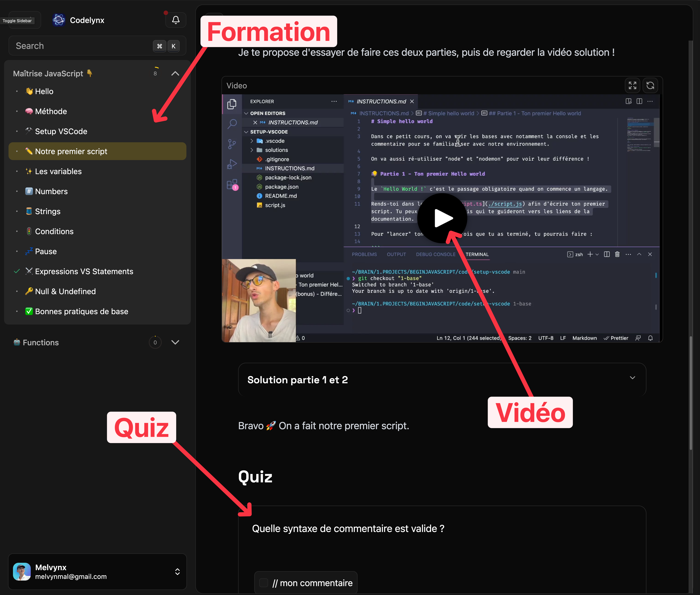Play the lesson video
The width and height of the screenshot is (700, 595).
tap(442, 218)
